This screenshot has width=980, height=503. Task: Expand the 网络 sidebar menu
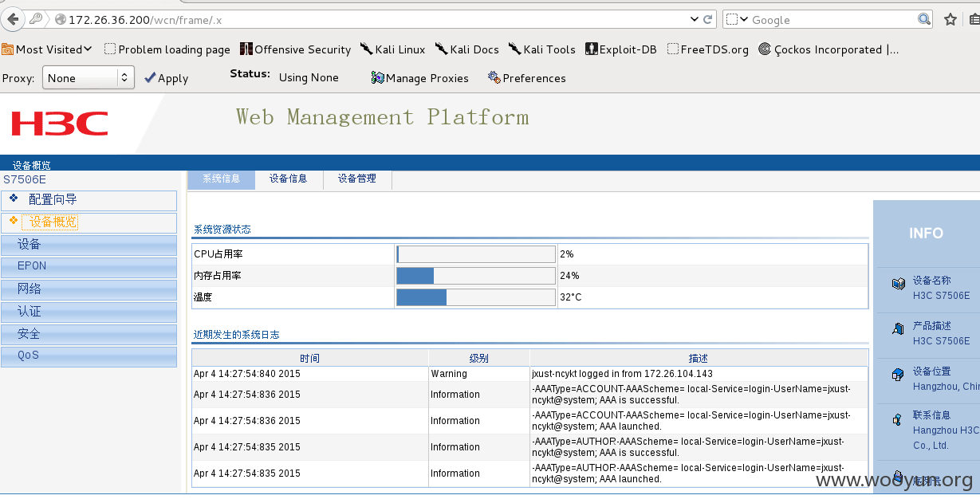click(x=89, y=289)
